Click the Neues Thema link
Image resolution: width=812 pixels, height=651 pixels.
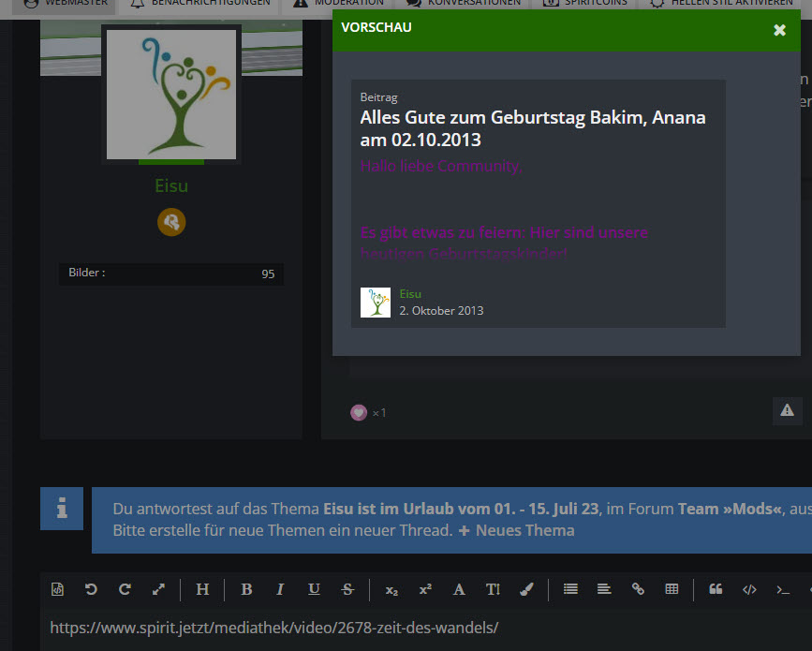click(x=516, y=530)
